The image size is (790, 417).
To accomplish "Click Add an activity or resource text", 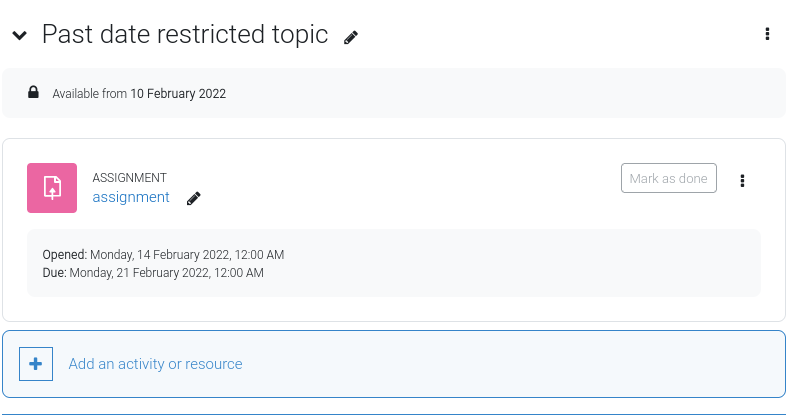I will [155, 364].
